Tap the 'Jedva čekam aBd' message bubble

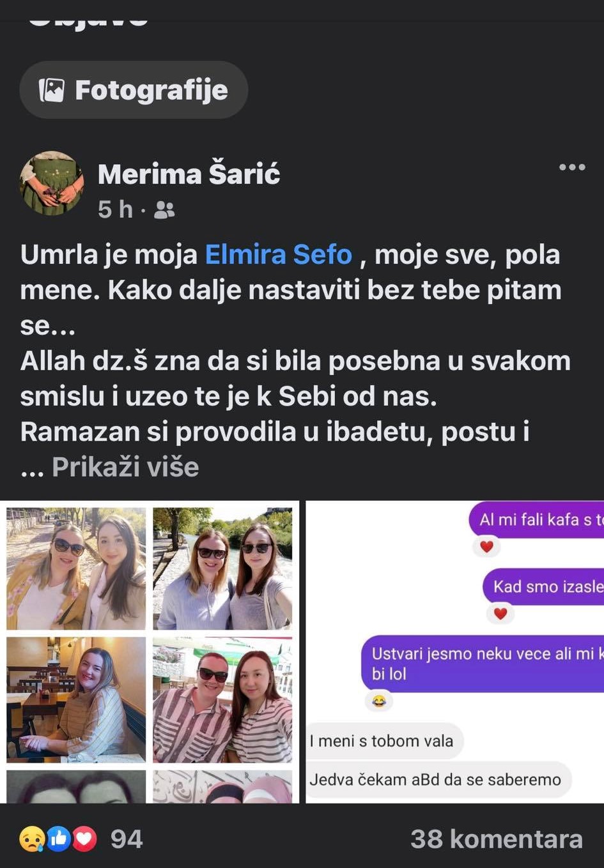coord(438,779)
